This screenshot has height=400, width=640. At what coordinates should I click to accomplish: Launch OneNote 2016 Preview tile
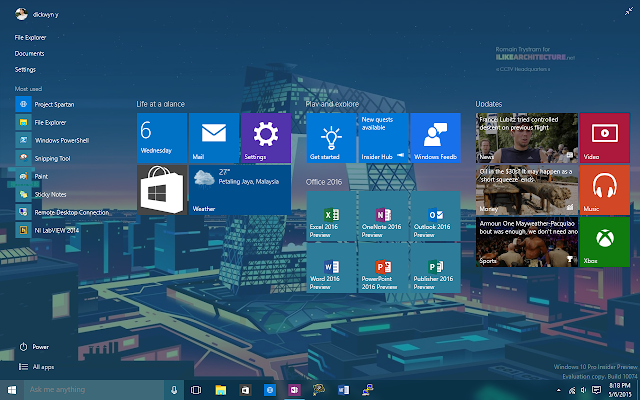(383, 216)
